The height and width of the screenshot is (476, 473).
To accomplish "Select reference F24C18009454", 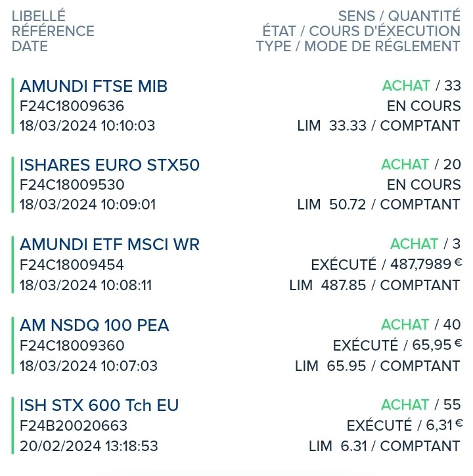I will (x=72, y=265).
